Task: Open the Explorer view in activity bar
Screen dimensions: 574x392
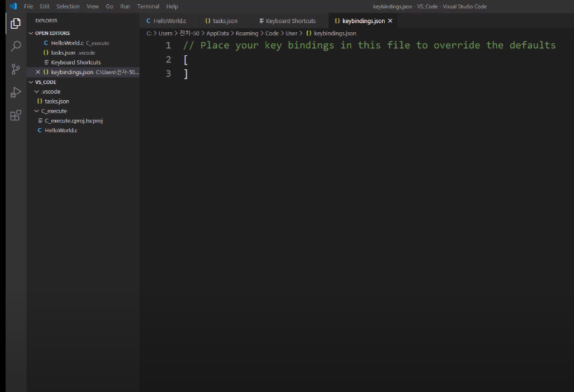Action: coord(15,23)
